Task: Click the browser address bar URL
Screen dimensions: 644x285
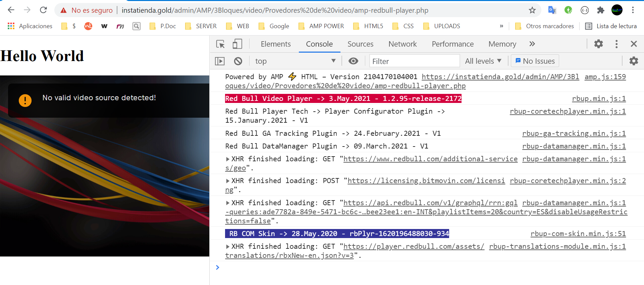Action: [275, 10]
